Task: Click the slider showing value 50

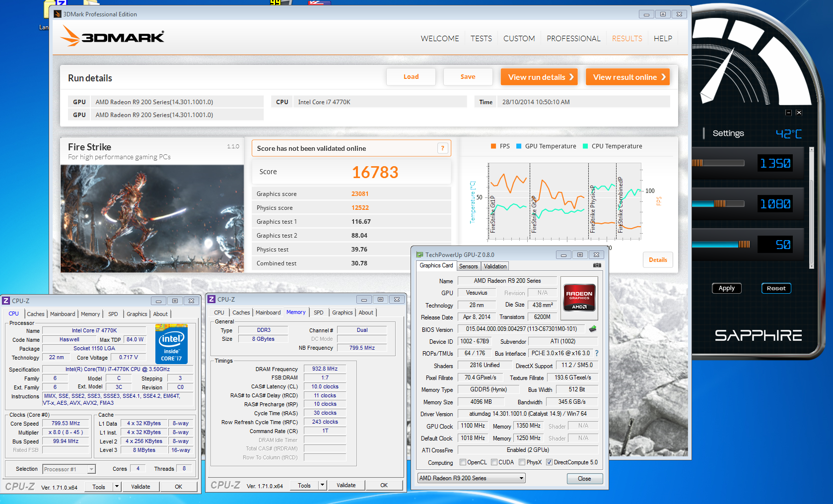Action: click(x=721, y=244)
